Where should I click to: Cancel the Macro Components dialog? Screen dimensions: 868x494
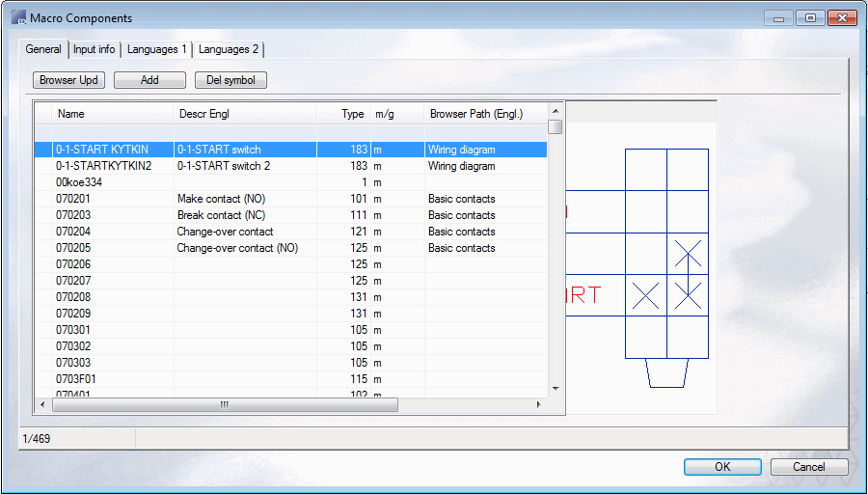[x=809, y=467]
